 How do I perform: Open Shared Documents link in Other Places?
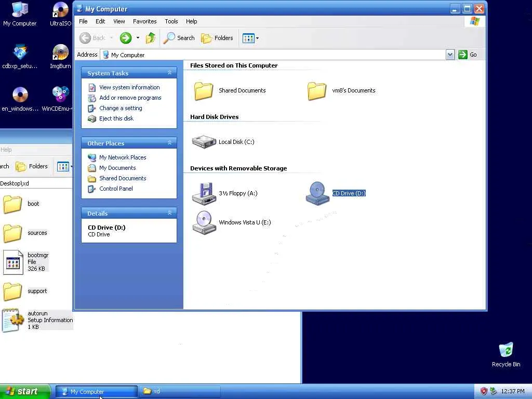tap(123, 179)
